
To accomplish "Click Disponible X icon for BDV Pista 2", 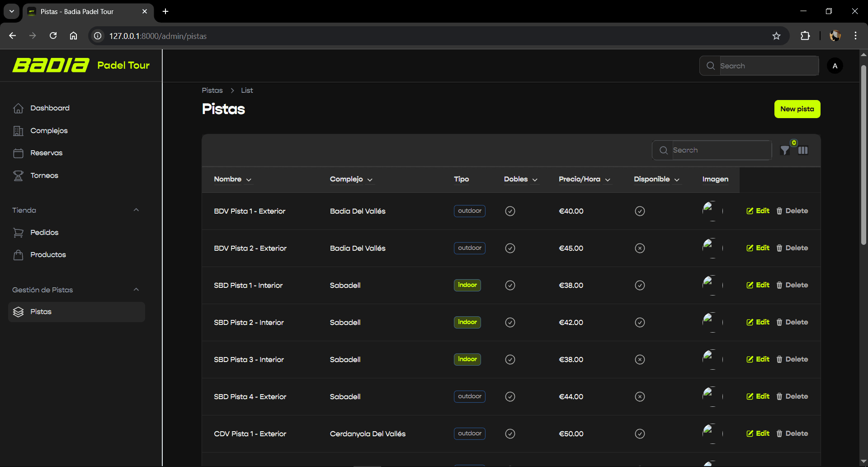I will (640, 248).
